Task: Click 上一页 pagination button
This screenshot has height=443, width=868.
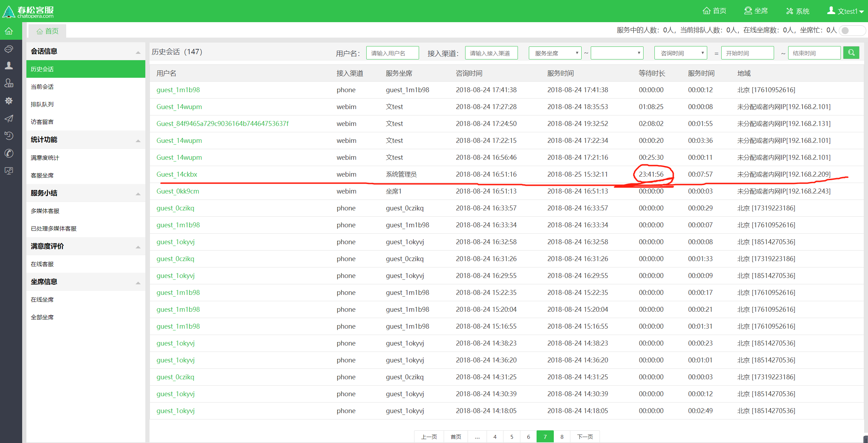Action: click(429, 437)
